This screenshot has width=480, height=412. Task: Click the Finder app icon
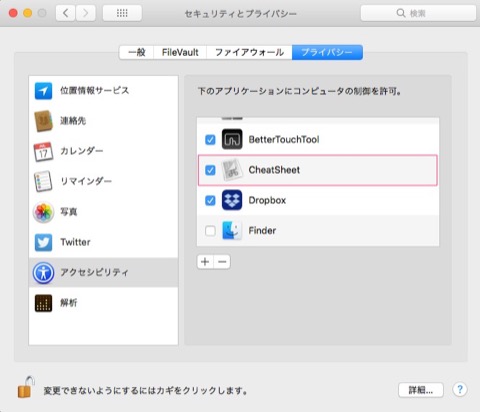(232, 231)
